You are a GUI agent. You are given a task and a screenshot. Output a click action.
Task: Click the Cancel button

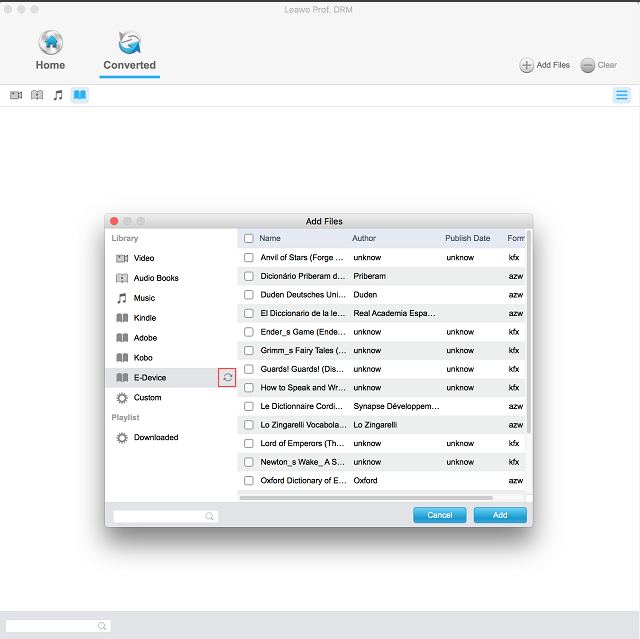coord(440,515)
